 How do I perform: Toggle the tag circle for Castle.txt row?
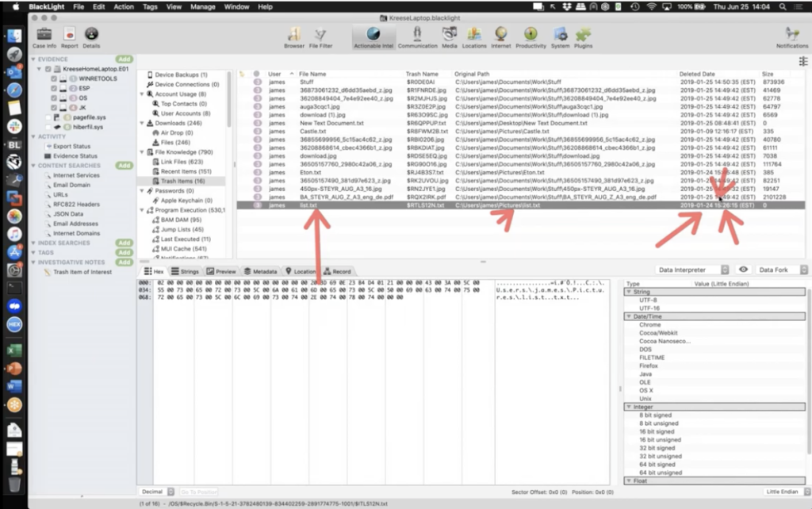258,132
